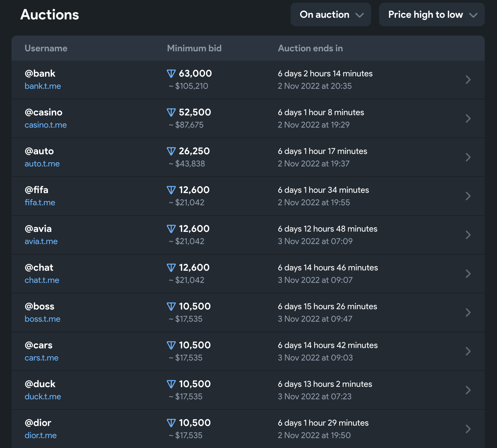497x448 pixels.
Task: Follow the cars.t.me link
Action: (x=41, y=358)
